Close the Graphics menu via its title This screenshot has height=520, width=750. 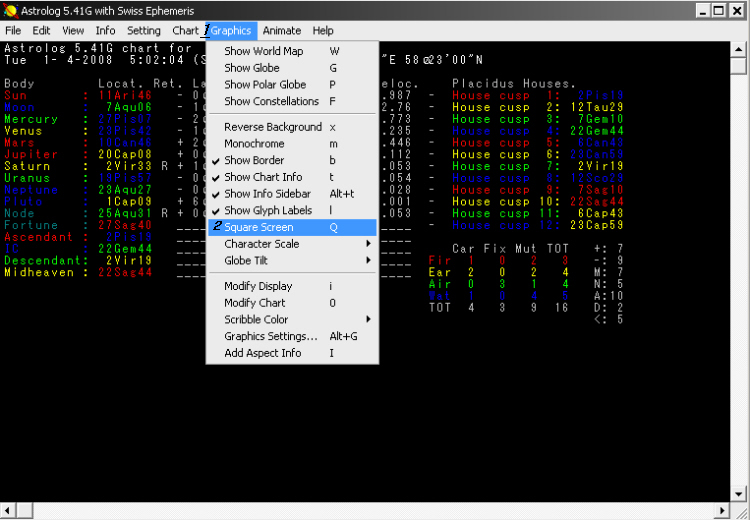point(231,31)
